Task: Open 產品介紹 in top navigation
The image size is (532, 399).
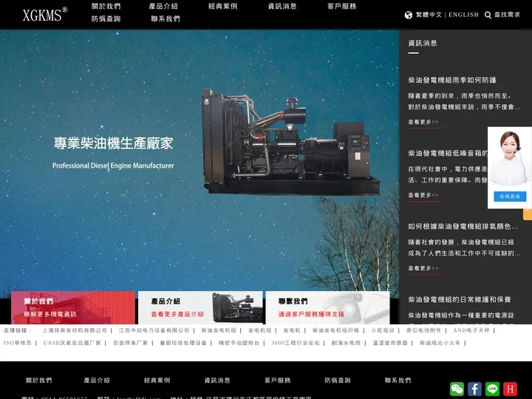Action: (x=163, y=6)
